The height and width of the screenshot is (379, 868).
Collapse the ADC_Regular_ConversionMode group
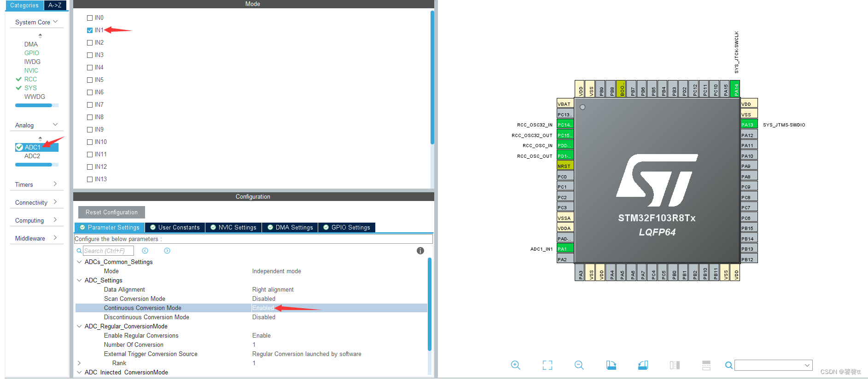click(79, 326)
